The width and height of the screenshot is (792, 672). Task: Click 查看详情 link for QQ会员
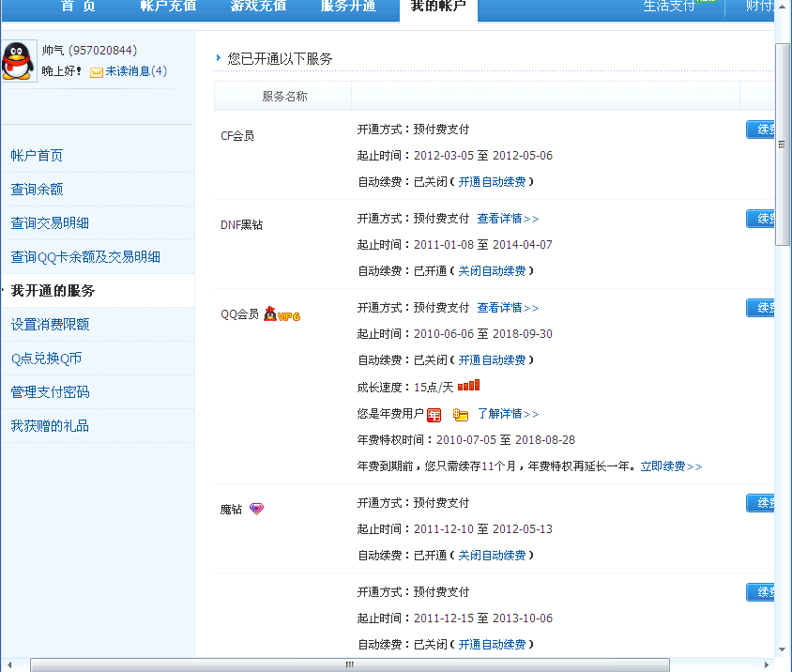coord(508,308)
